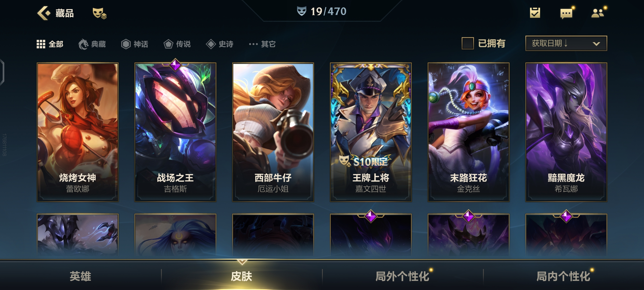The width and height of the screenshot is (644, 290).
Task: Open the 局内个性化 tab
Action: coord(563,276)
